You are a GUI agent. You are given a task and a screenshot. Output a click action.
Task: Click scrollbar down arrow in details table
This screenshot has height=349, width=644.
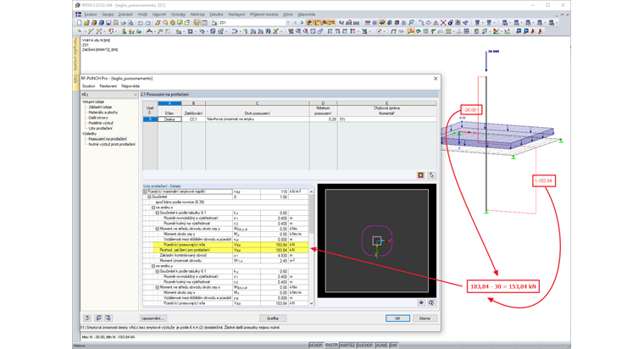click(x=311, y=303)
